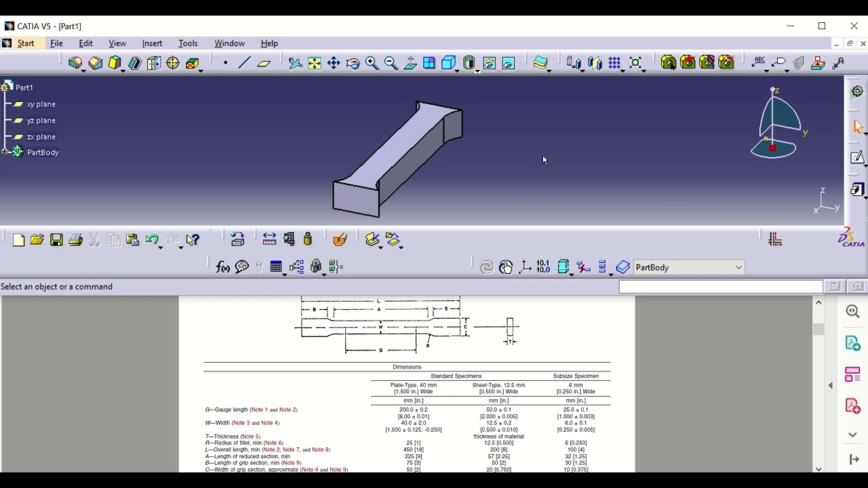Create a Point from the toolbar

pos(225,63)
